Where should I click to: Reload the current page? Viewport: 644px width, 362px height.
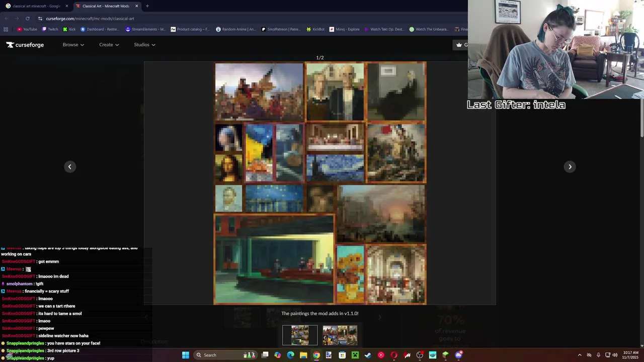point(28,19)
